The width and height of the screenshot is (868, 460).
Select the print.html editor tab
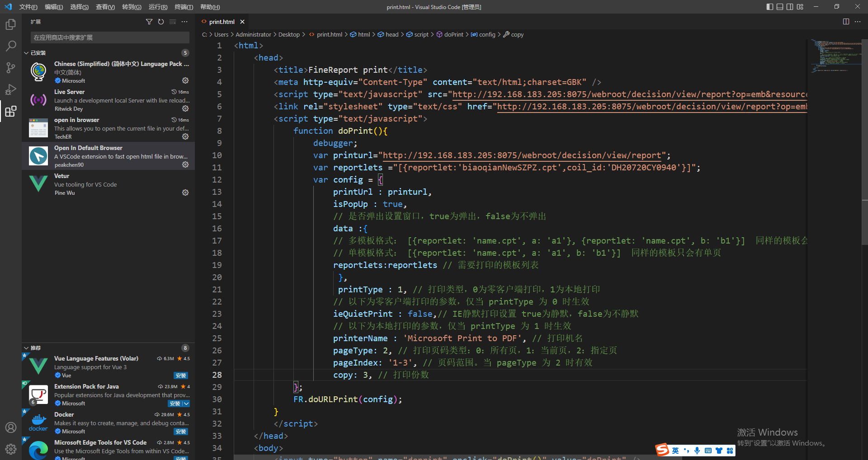(222, 22)
